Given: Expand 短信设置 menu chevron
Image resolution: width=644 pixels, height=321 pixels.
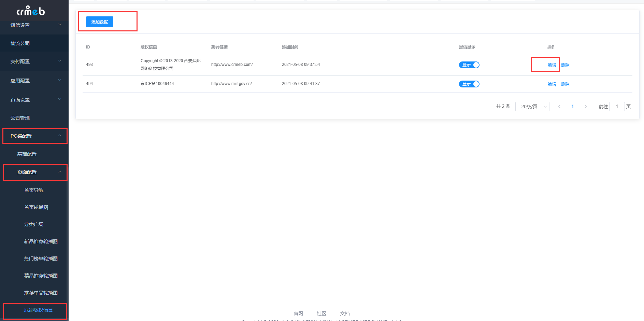Looking at the screenshot, I should [60, 25].
